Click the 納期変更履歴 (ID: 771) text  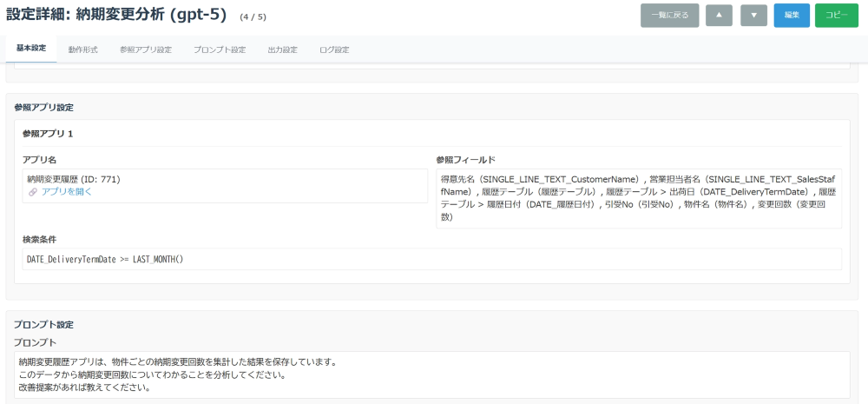tap(74, 179)
